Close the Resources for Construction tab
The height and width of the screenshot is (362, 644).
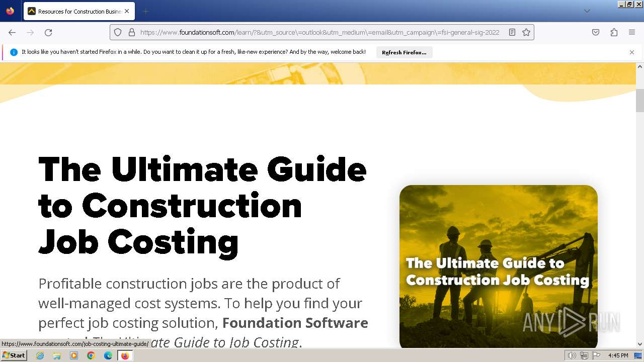pyautogui.click(x=127, y=11)
